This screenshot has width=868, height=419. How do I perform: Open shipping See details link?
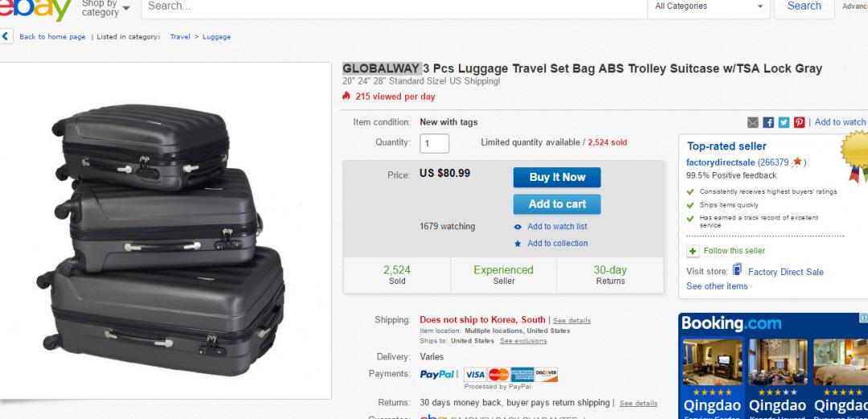point(571,321)
